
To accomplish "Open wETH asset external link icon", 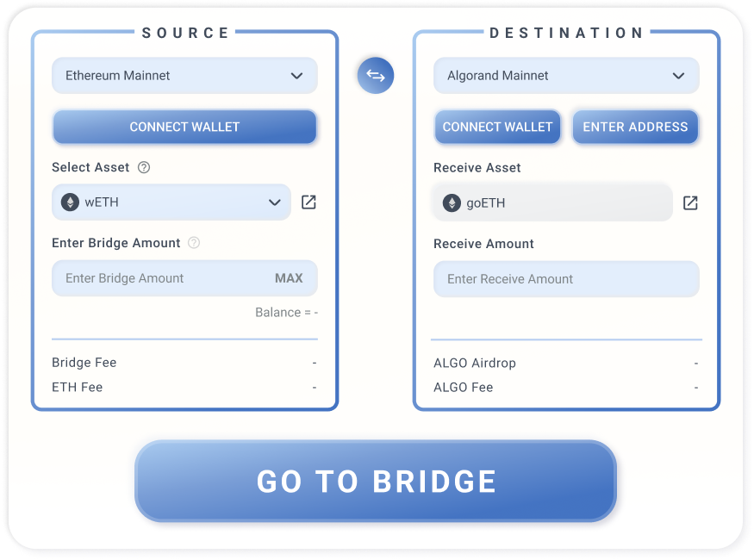I will pyautogui.click(x=308, y=202).
